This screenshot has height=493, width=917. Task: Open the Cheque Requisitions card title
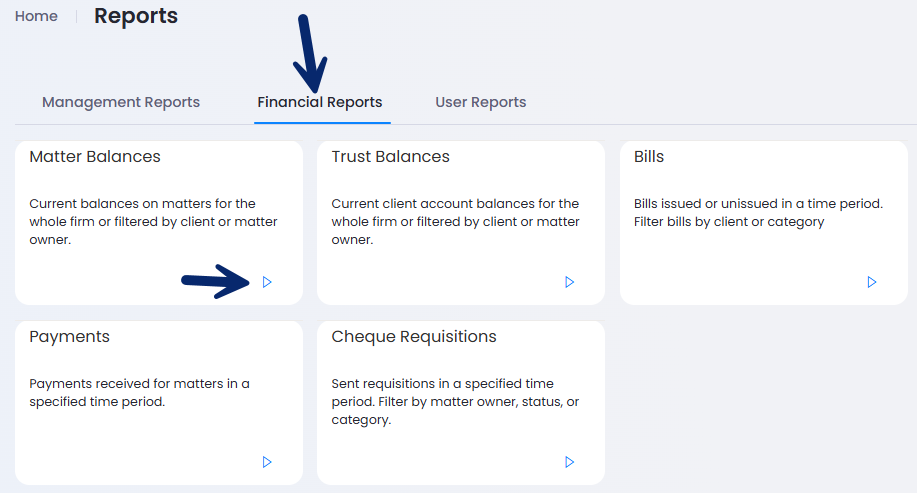click(x=414, y=337)
